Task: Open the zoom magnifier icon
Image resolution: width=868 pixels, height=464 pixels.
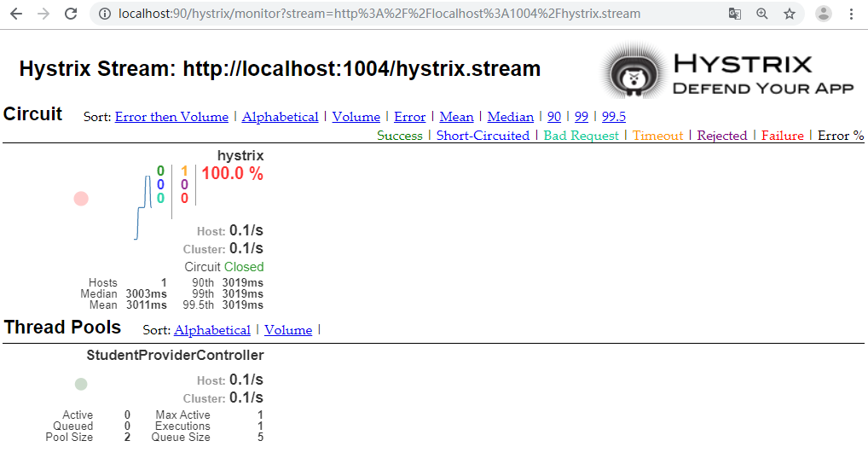Action: point(762,14)
